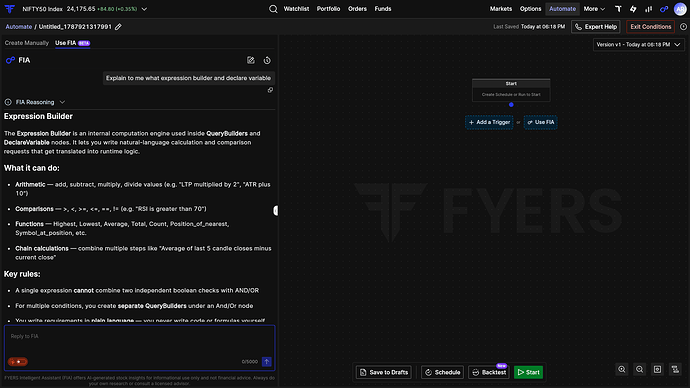The height and width of the screenshot is (388, 690).
Task: Click the Comparisons bullet point
Action: point(111,209)
